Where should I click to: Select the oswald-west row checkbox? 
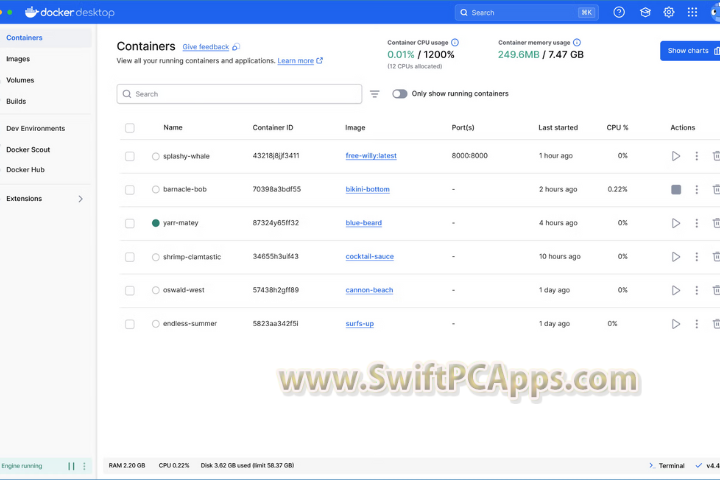tap(130, 291)
